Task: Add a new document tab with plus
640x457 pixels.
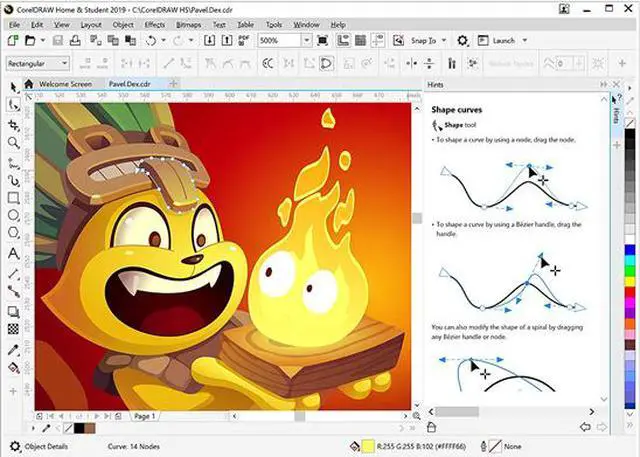Action: coord(173,84)
